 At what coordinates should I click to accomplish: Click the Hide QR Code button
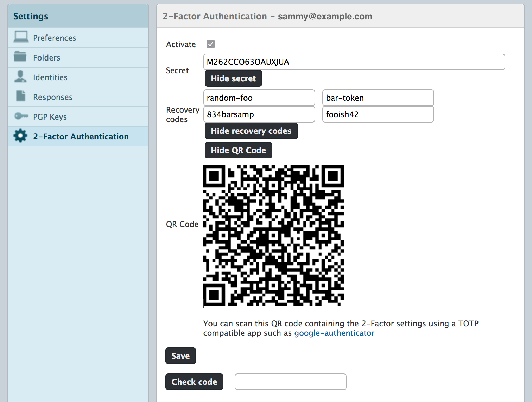[x=238, y=150]
